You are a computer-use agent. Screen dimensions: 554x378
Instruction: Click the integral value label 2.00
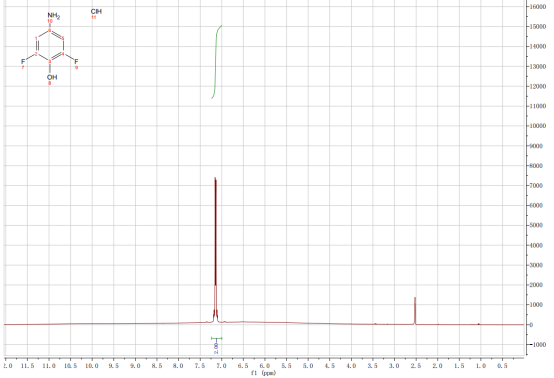216,348
